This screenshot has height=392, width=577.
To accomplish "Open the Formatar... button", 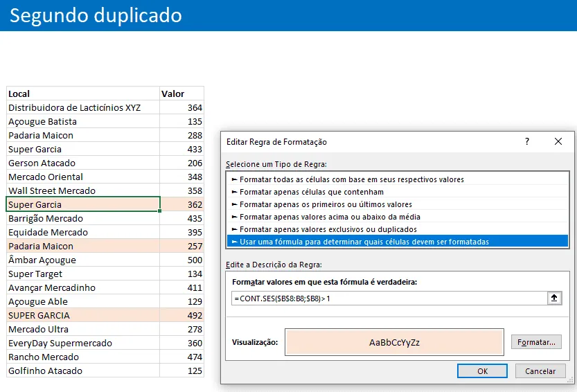I will [536, 342].
